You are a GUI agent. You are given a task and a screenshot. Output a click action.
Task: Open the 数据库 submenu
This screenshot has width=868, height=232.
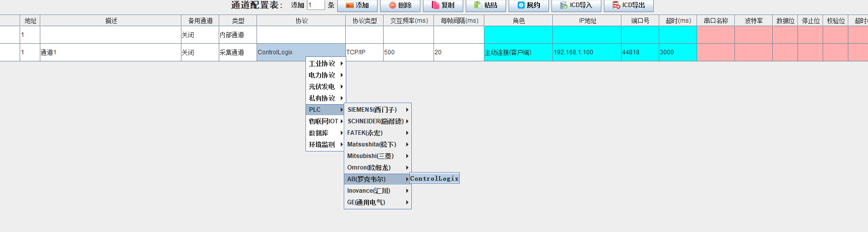[x=326, y=133]
